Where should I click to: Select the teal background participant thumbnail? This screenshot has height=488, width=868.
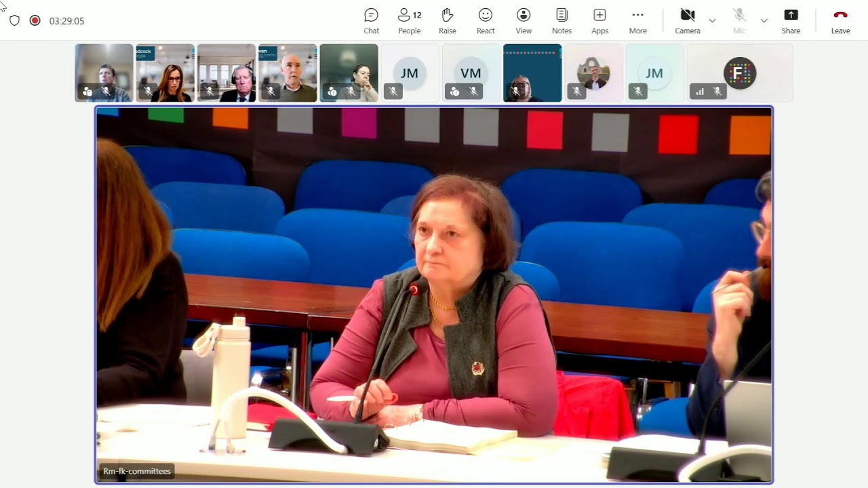pos(532,73)
